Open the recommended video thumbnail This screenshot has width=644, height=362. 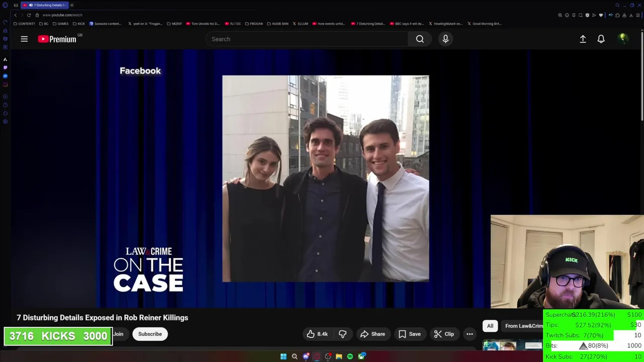click(512, 345)
